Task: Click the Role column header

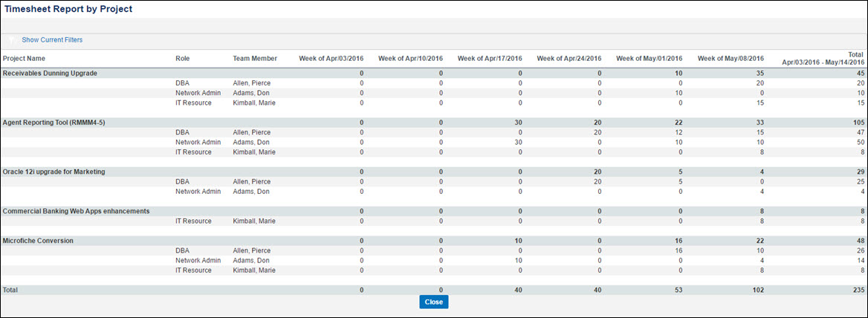Action: coord(182,59)
